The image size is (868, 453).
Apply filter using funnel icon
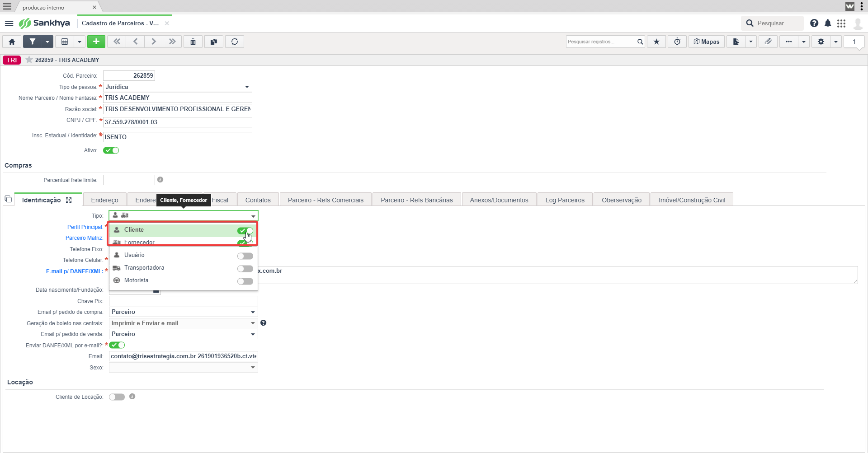point(33,42)
